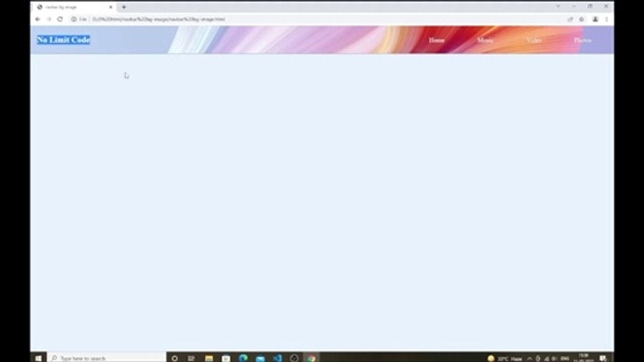The height and width of the screenshot is (362, 644).
Task: Open the taskbar clock and date
Action: (583, 358)
